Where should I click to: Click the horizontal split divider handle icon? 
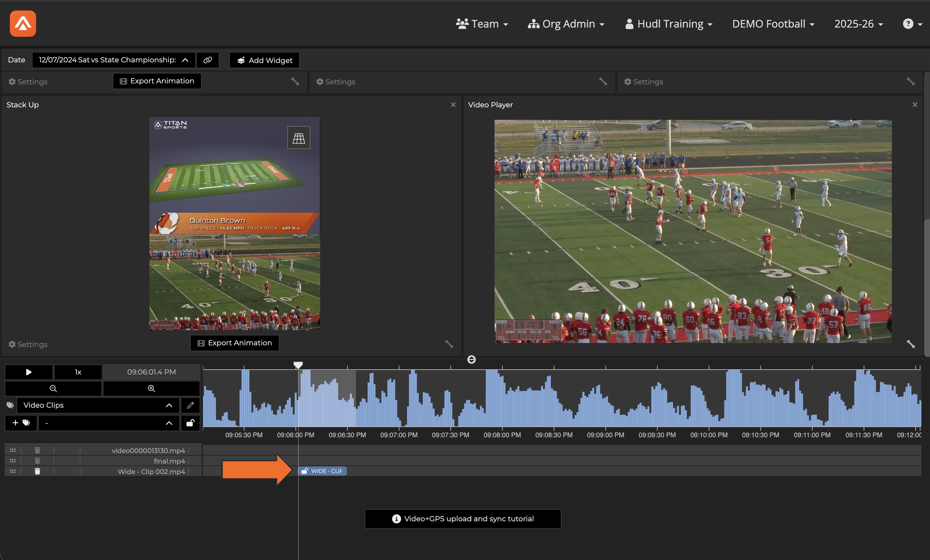pos(472,360)
